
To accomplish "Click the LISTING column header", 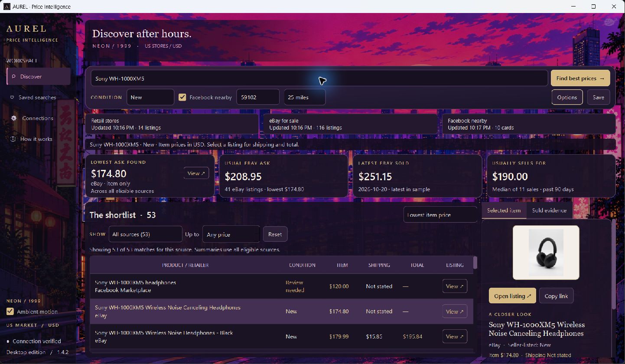I will pyautogui.click(x=455, y=265).
